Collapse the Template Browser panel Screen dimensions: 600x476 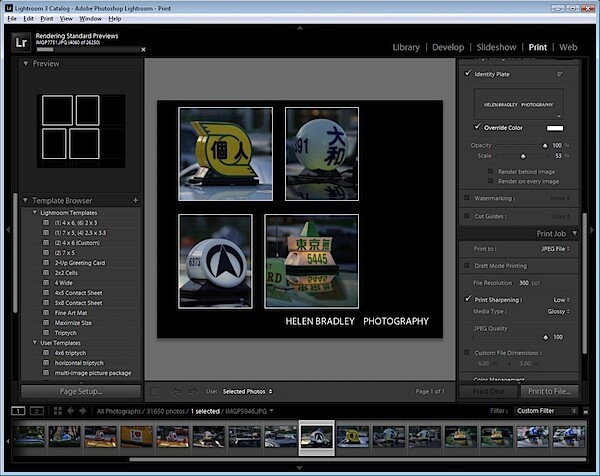pos(26,200)
